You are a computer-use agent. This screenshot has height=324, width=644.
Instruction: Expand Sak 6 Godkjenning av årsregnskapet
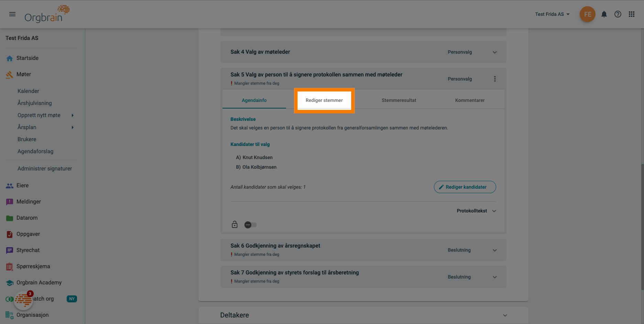click(495, 250)
